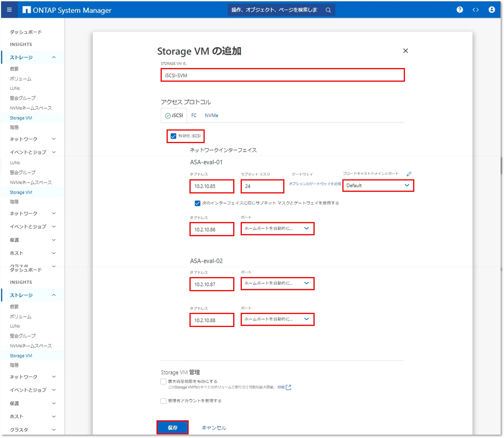Open the hamburger navigation menu

[9, 10]
